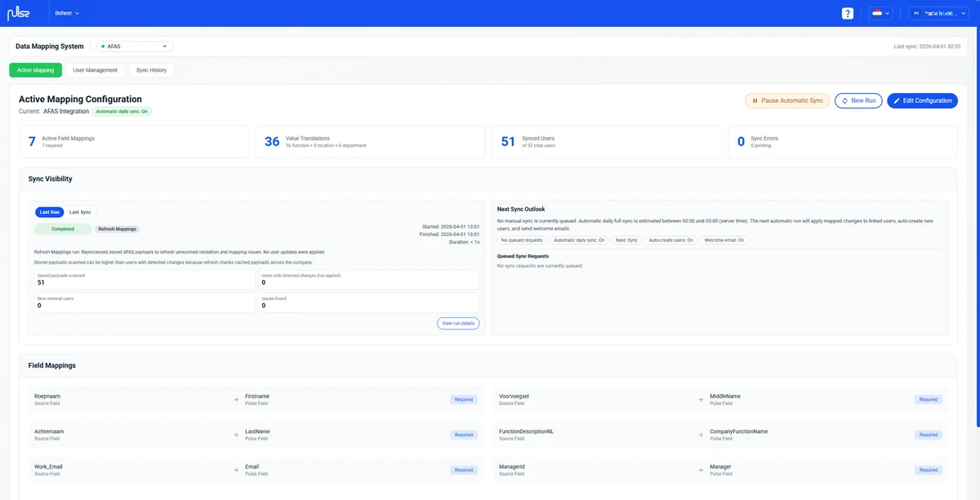Click the Required badge for Firstname

[464, 400]
